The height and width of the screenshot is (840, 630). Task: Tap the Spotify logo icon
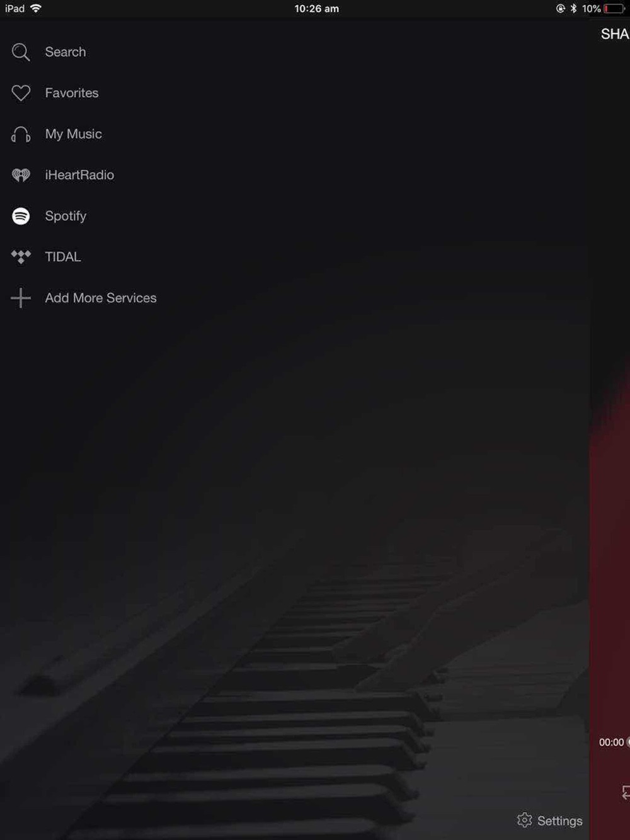click(21, 216)
